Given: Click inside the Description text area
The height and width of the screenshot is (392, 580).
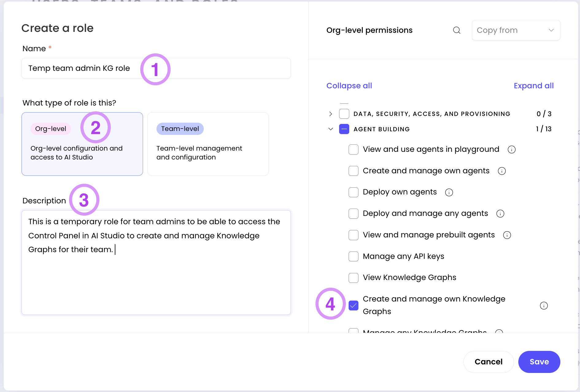Looking at the screenshot, I should pyautogui.click(x=156, y=262).
